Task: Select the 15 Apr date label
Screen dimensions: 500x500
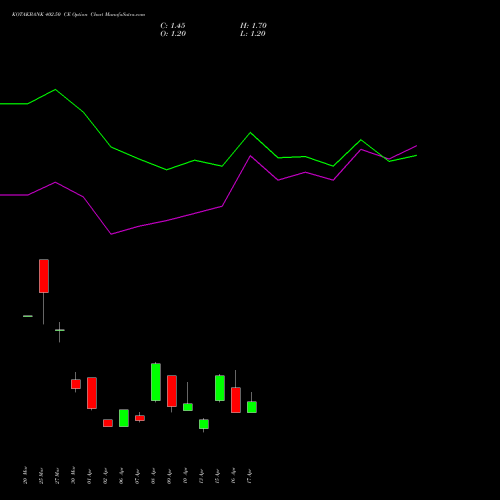Action: [x=218, y=476]
